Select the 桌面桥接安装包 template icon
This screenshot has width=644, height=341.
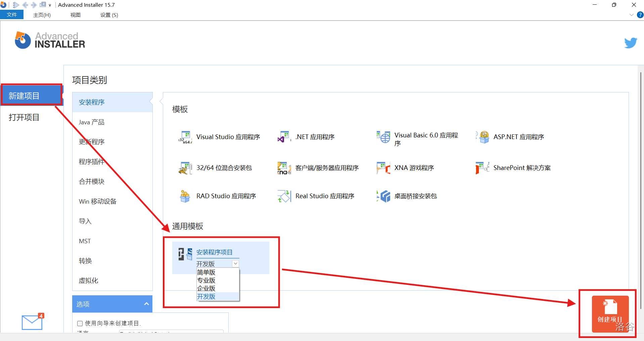[383, 196]
